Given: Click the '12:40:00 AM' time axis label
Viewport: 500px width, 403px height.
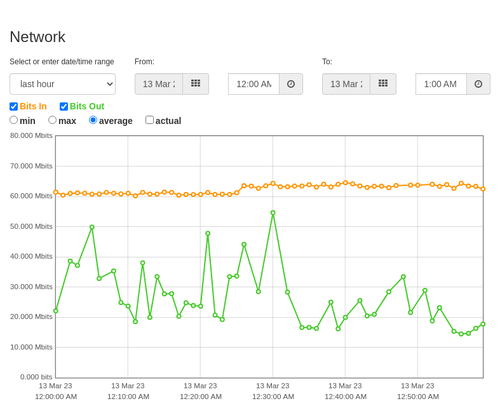Looking at the screenshot, I should (346, 397).
